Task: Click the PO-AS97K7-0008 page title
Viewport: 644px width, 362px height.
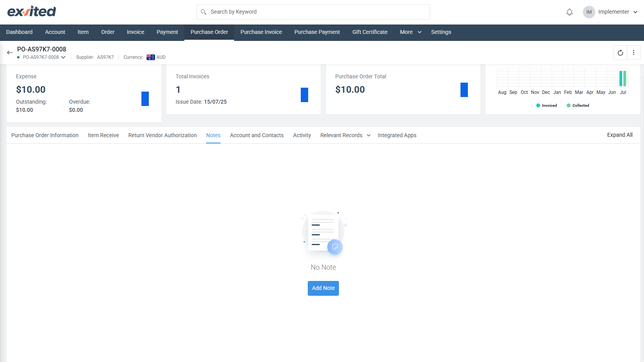Action: tap(42, 49)
